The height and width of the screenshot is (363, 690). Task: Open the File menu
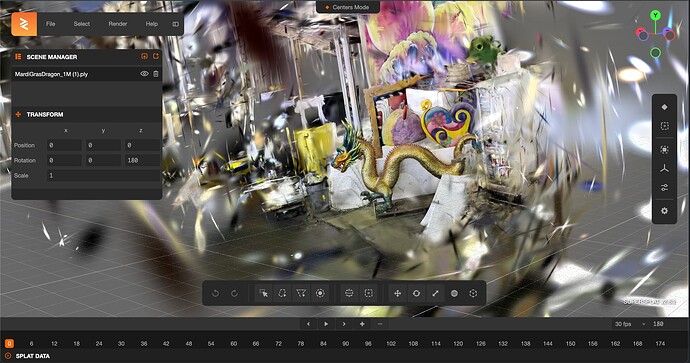(x=51, y=24)
